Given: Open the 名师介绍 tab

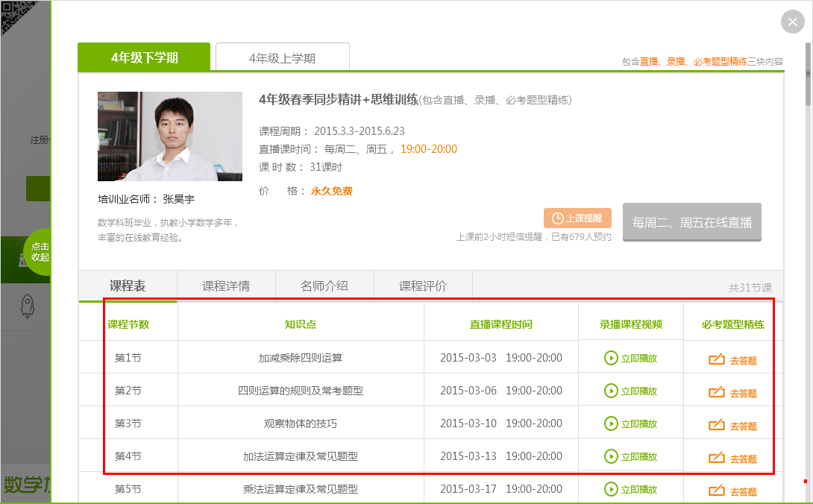Looking at the screenshot, I should (324, 284).
